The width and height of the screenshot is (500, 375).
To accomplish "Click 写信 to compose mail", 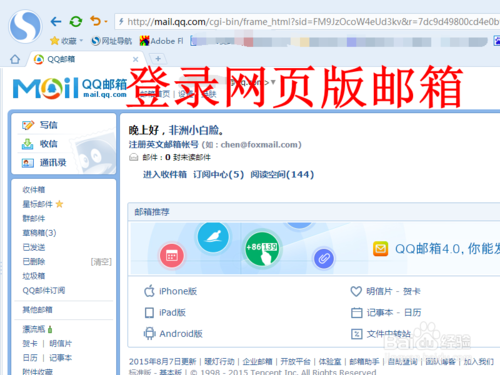I will 49,125.
